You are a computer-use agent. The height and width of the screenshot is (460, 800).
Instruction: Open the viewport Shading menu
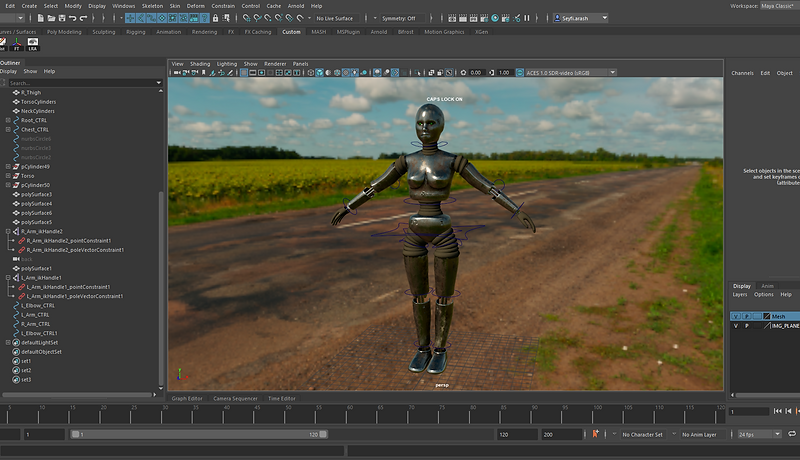pos(200,64)
